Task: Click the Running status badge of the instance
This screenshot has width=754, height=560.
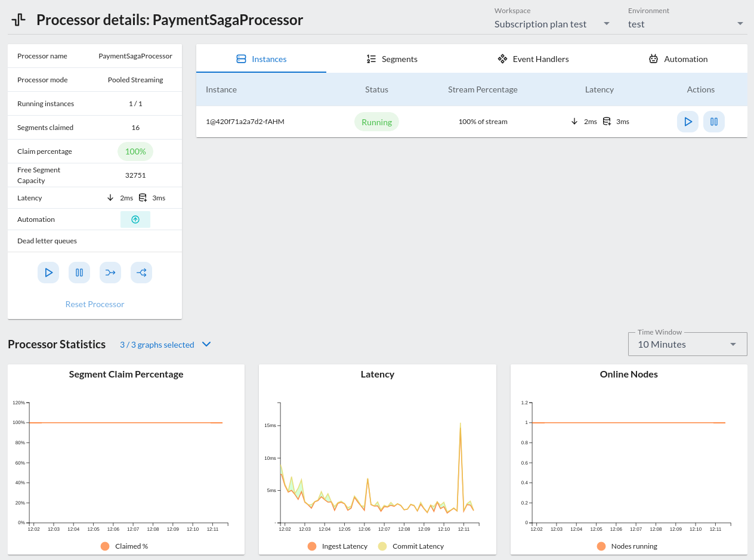Action: coord(376,122)
